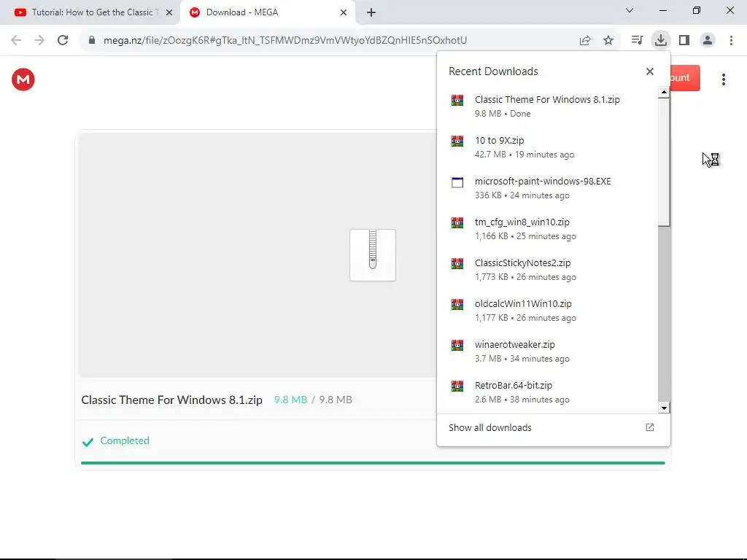Toggle the Downloads toolbar icon
Image resolution: width=747 pixels, height=560 pixels.
(x=661, y=40)
